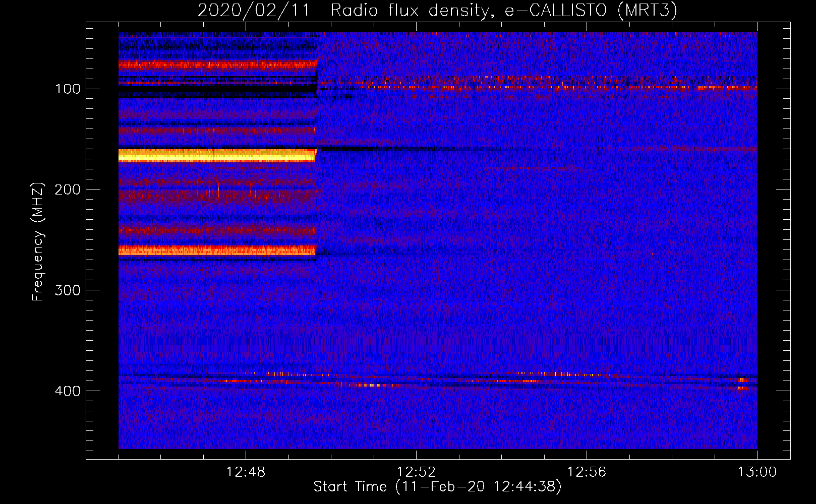Click the '300' frequency tick label

click(68, 290)
